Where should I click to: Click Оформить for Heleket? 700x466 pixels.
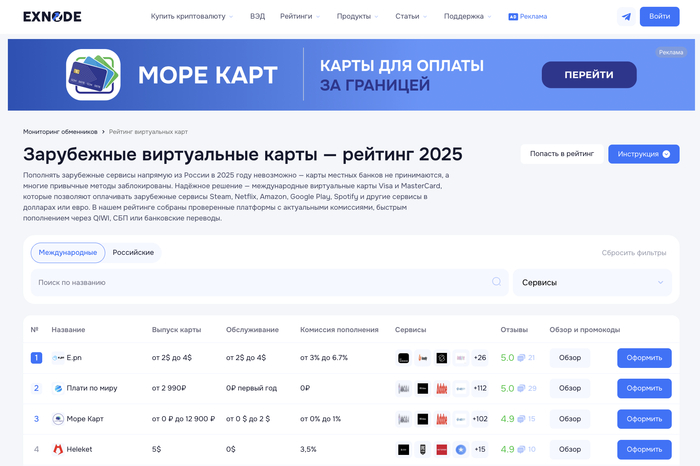[x=644, y=449]
